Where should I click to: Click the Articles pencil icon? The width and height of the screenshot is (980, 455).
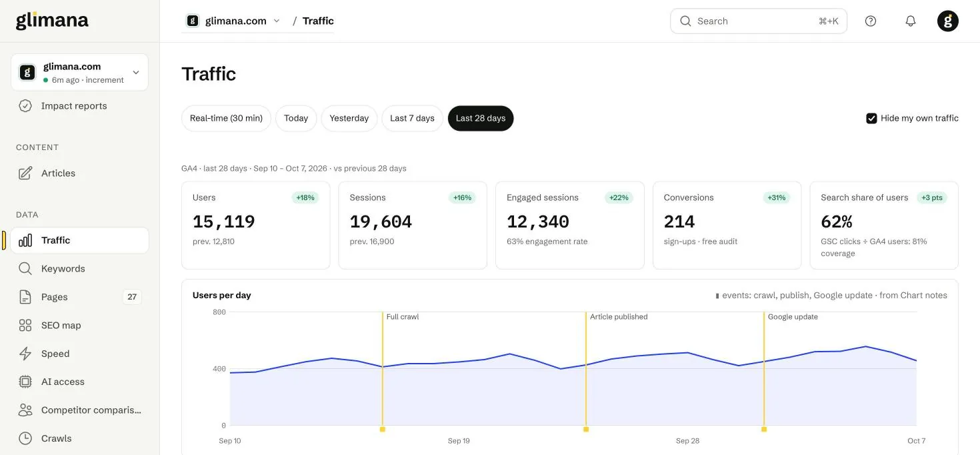pyautogui.click(x=25, y=173)
